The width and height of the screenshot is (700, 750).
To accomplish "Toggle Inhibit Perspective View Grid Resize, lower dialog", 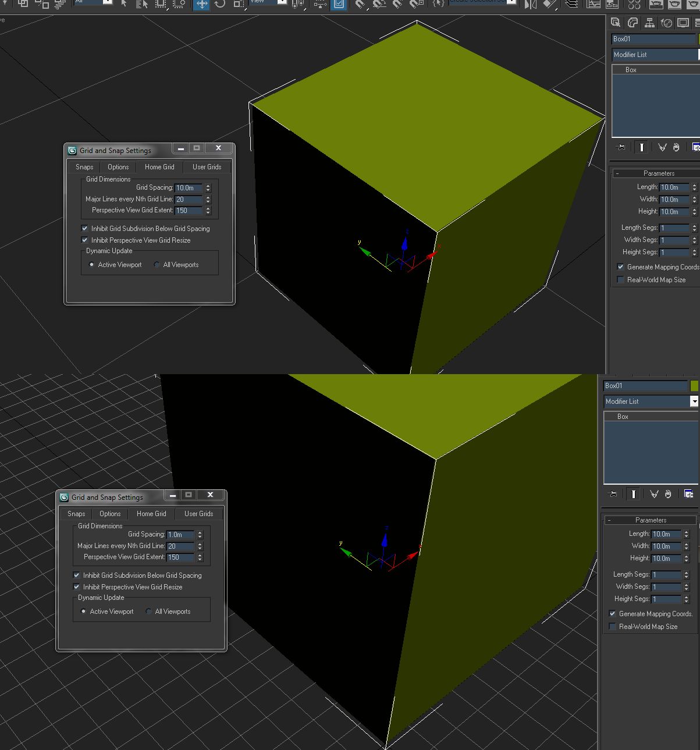I will tap(76, 587).
